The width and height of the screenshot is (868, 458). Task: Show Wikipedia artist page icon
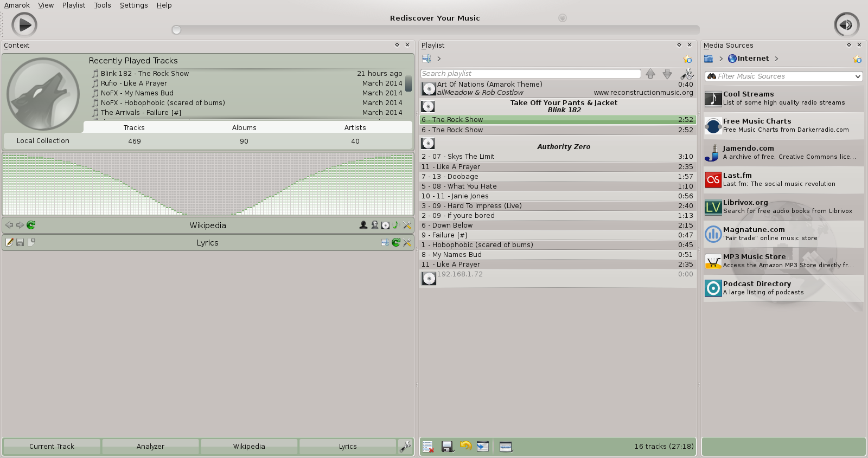point(363,225)
